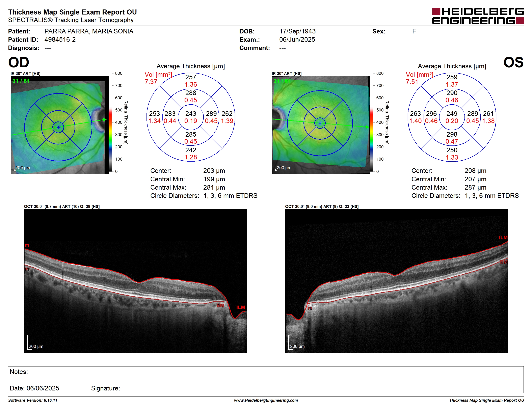532x411 pixels.
Task: Click the DOB value 17/Sep/1943
Action: 297,31
